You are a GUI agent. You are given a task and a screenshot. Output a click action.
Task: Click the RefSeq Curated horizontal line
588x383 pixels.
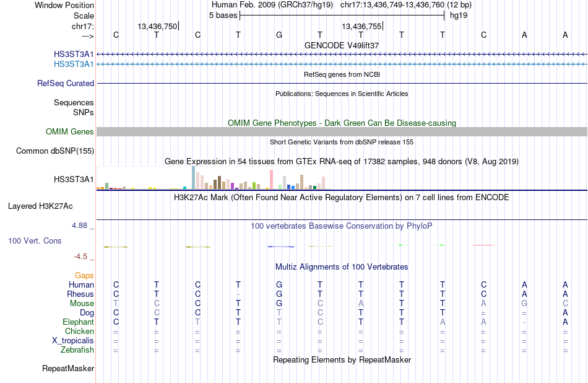click(x=342, y=84)
